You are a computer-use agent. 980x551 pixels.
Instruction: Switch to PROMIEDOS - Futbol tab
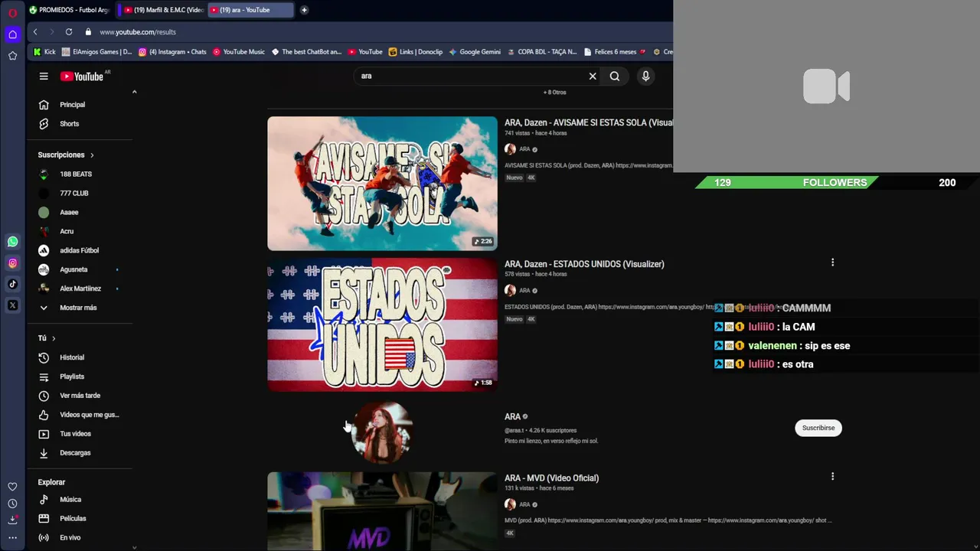pos(70,10)
